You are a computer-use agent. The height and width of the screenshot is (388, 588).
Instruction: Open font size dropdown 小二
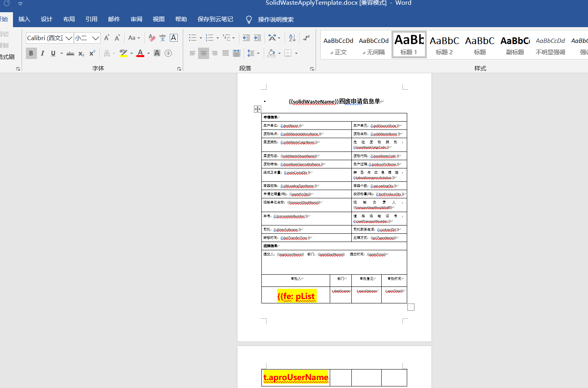(x=96, y=38)
